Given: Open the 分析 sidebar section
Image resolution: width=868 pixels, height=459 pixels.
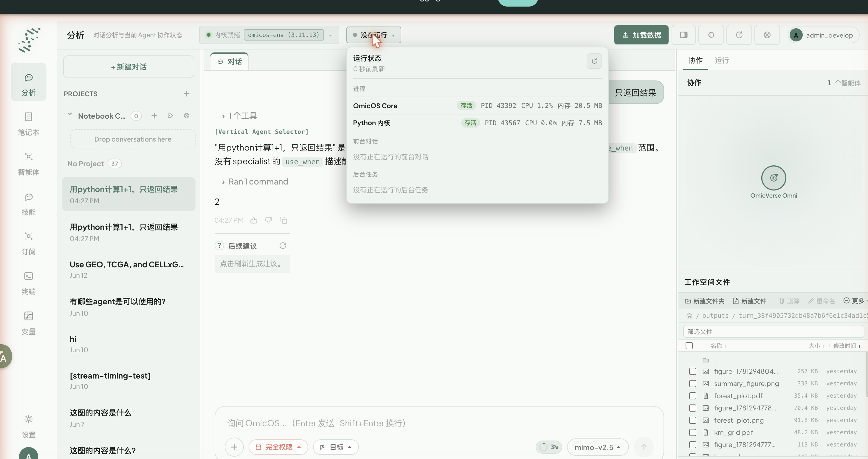Looking at the screenshot, I should click(29, 82).
